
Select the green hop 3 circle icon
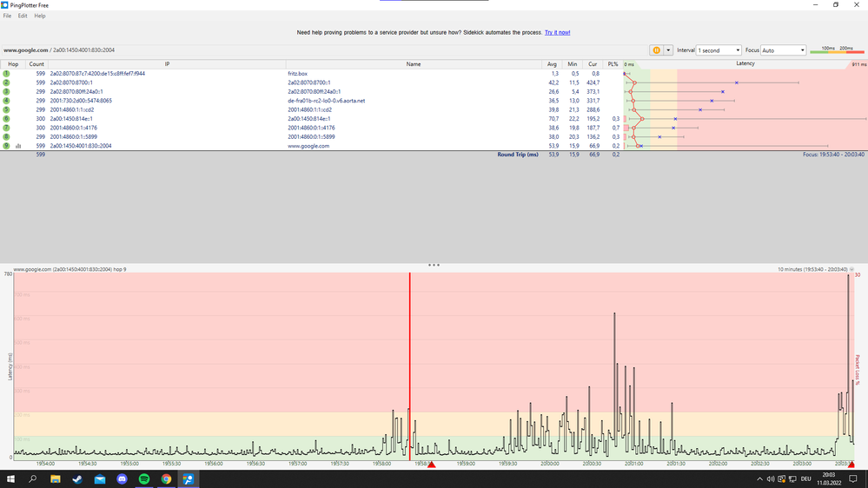[x=6, y=92]
